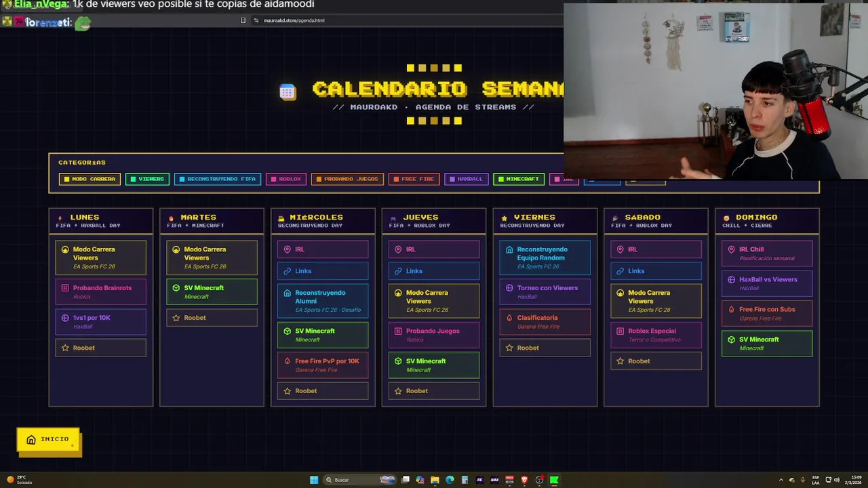Open Jueves Modo Carrera Viewers card
868x488 pixels.
434,301
